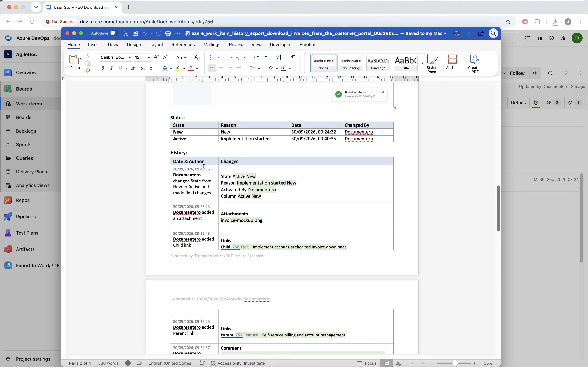588x367 pixels.
Task: Redo the last action
Action: click(x=159, y=33)
